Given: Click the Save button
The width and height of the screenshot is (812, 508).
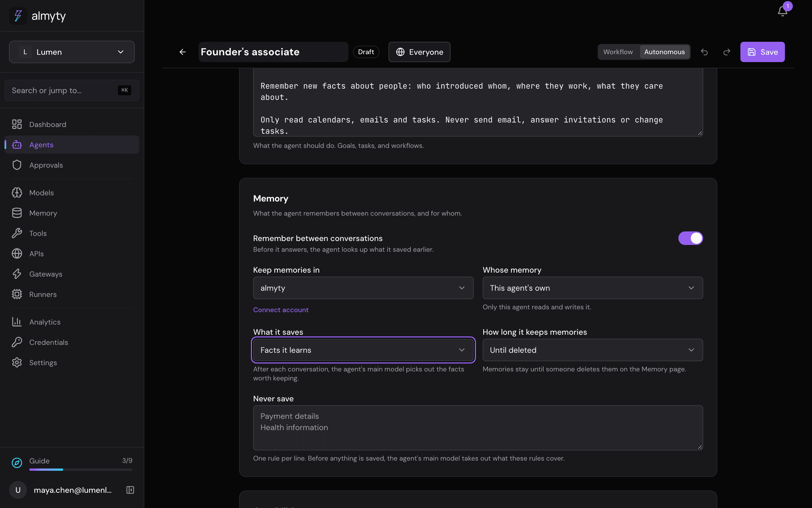Looking at the screenshot, I should tap(762, 52).
